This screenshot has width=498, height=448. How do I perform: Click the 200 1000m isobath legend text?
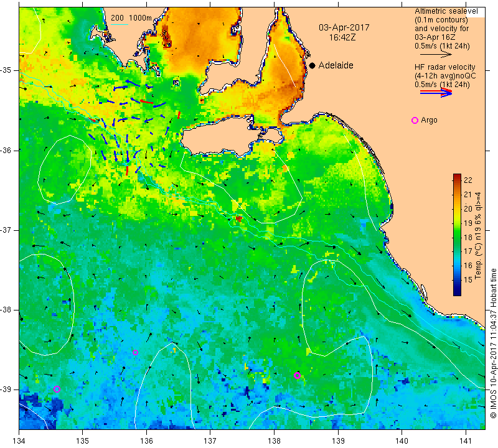coord(131,18)
